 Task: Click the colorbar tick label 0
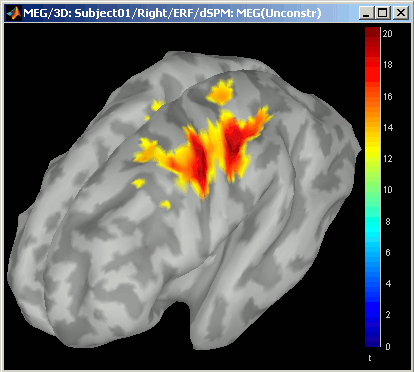point(388,346)
